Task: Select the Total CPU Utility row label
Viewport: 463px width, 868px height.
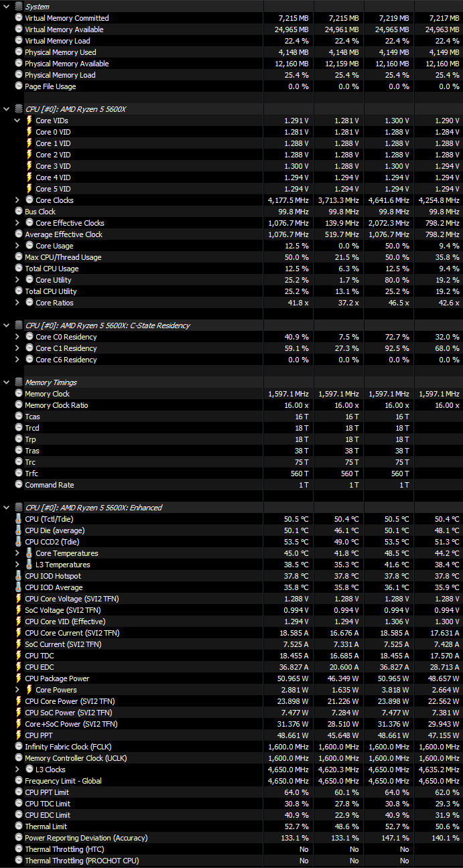Action: pos(51,291)
